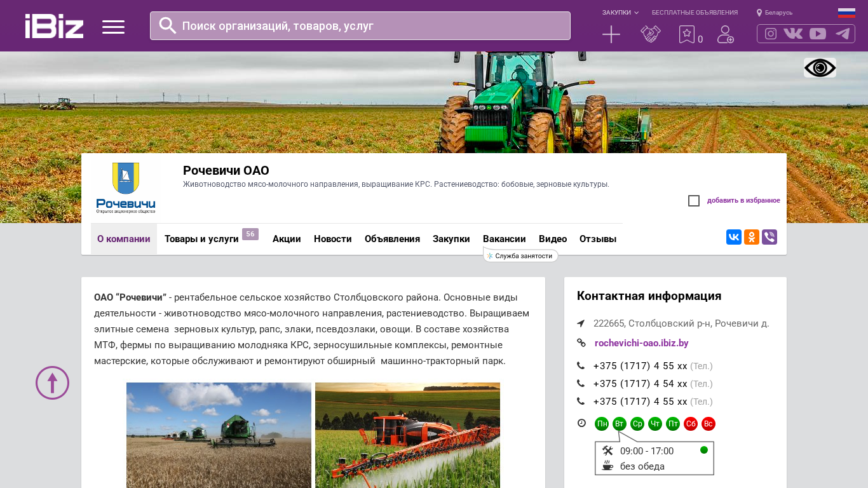The height and width of the screenshot is (488, 868).
Task: Focus the organization search field
Action: [x=360, y=25]
